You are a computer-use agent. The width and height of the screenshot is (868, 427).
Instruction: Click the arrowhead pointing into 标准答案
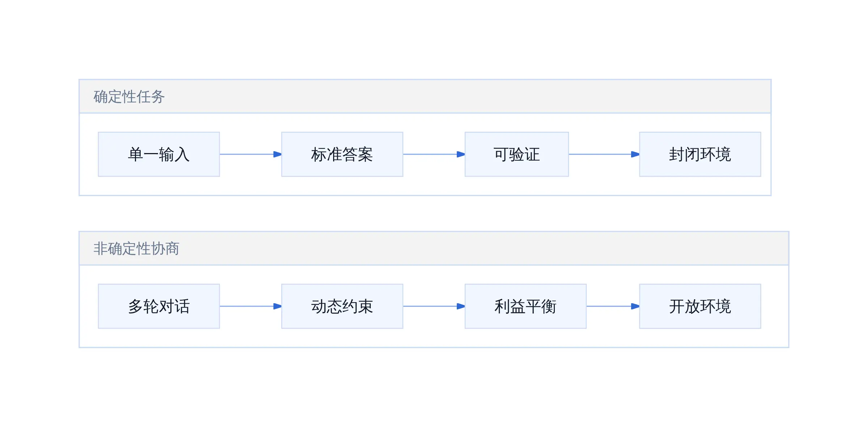coord(278,154)
